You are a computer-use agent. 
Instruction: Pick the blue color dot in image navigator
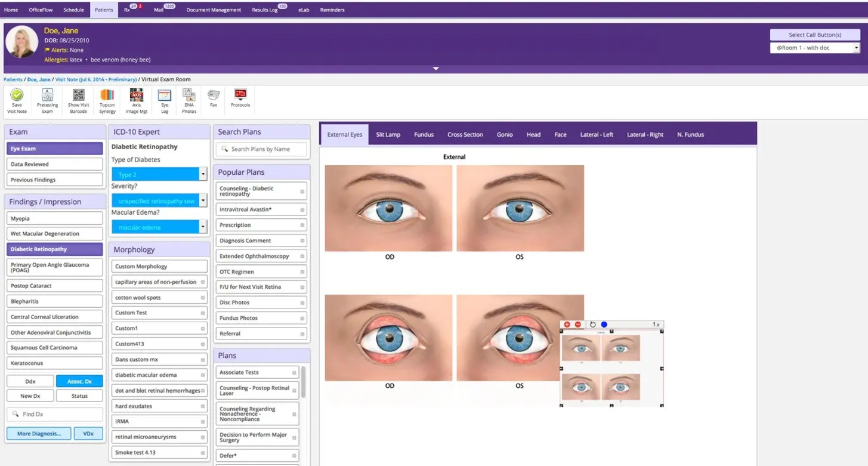pos(604,325)
